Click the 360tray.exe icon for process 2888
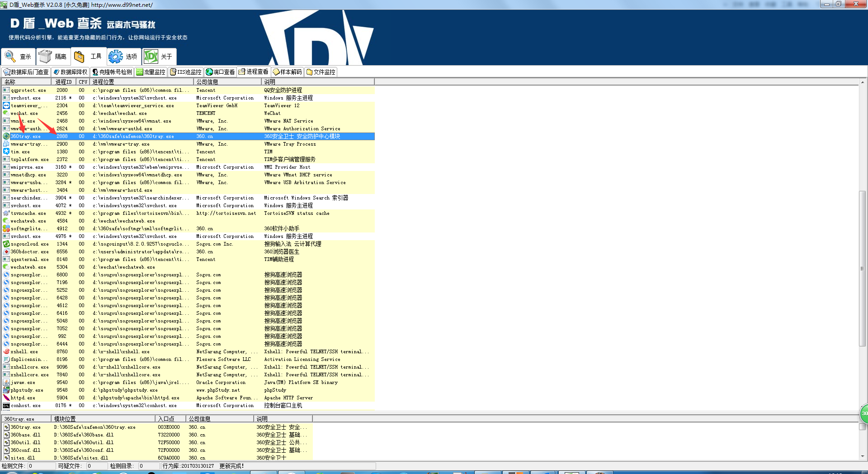Image resolution: width=868 pixels, height=474 pixels. [6, 136]
